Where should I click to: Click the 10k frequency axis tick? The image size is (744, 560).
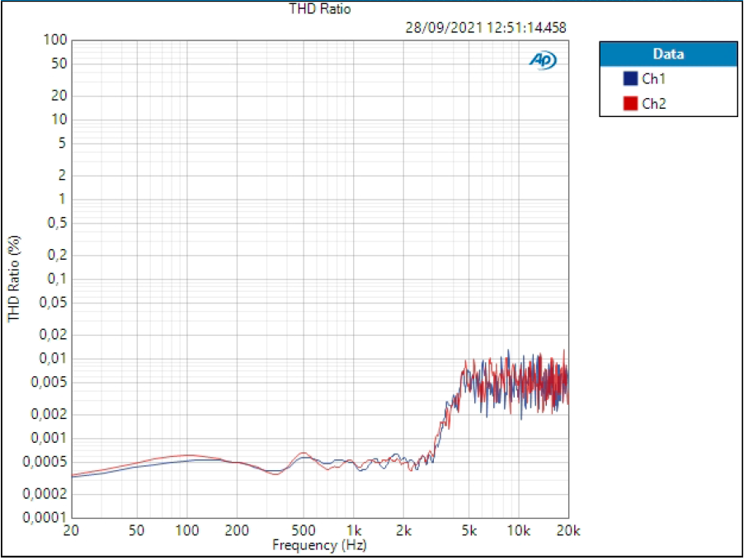click(x=518, y=530)
